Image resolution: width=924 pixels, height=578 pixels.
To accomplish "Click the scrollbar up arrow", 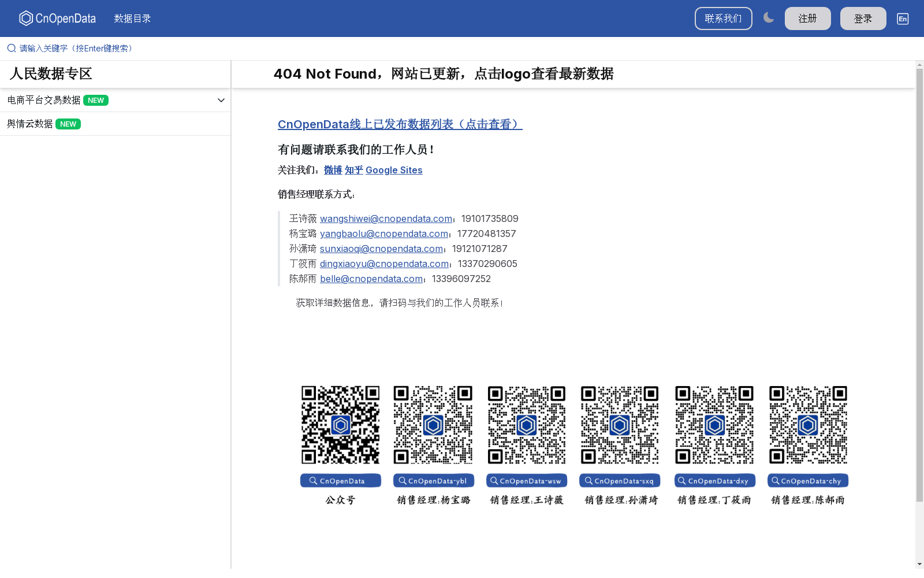I will coord(919,64).
